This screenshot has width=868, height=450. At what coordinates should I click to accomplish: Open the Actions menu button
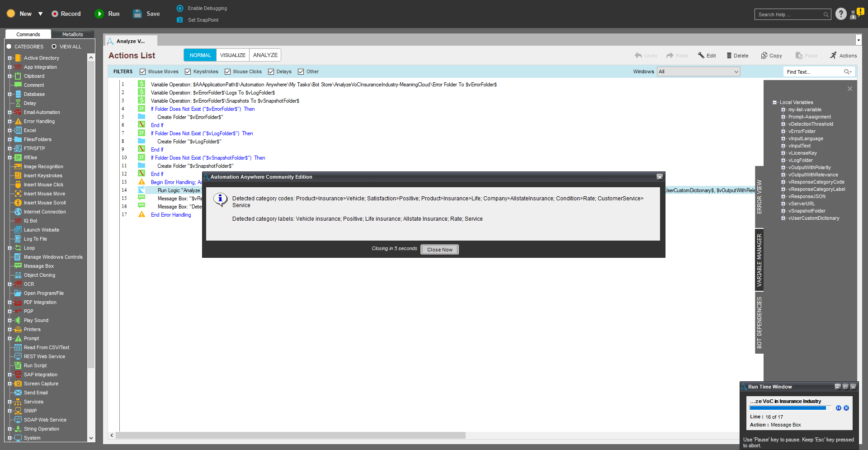click(844, 56)
